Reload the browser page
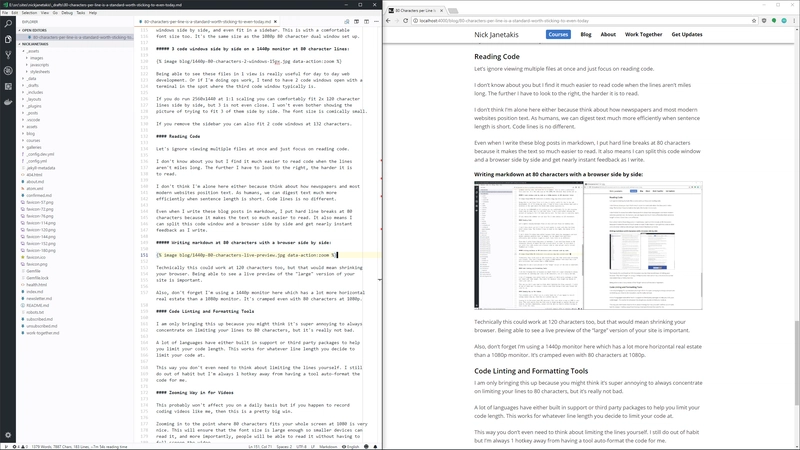The height and width of the screenshot is (450, 800). [x=406, y=21]
